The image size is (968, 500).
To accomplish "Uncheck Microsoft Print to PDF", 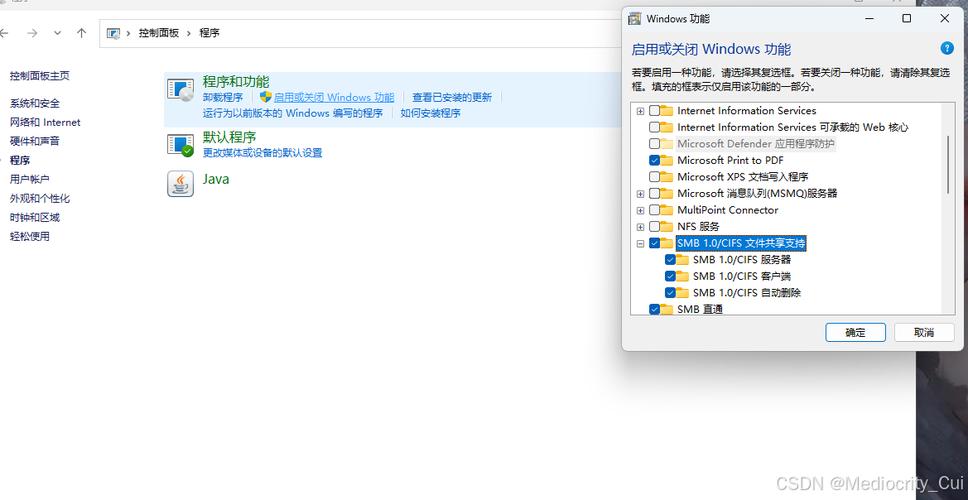I will click(654, 160).
